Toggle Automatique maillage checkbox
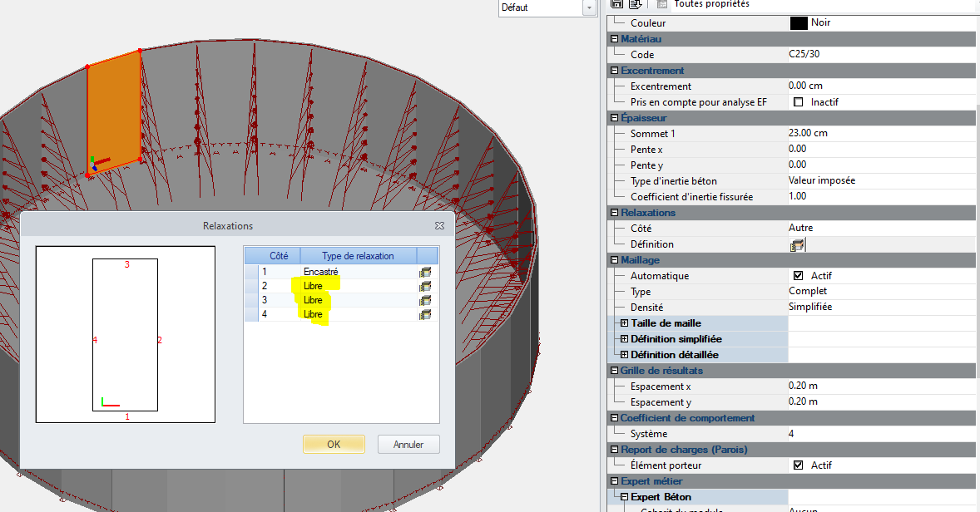The height and width of the screenshot is (512, 980). point(798,275)
